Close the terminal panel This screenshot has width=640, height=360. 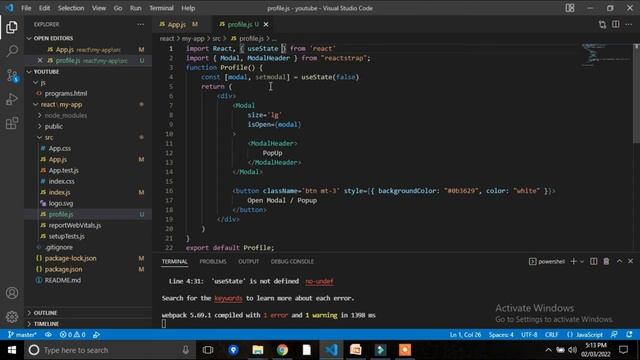tap(631, 261)
